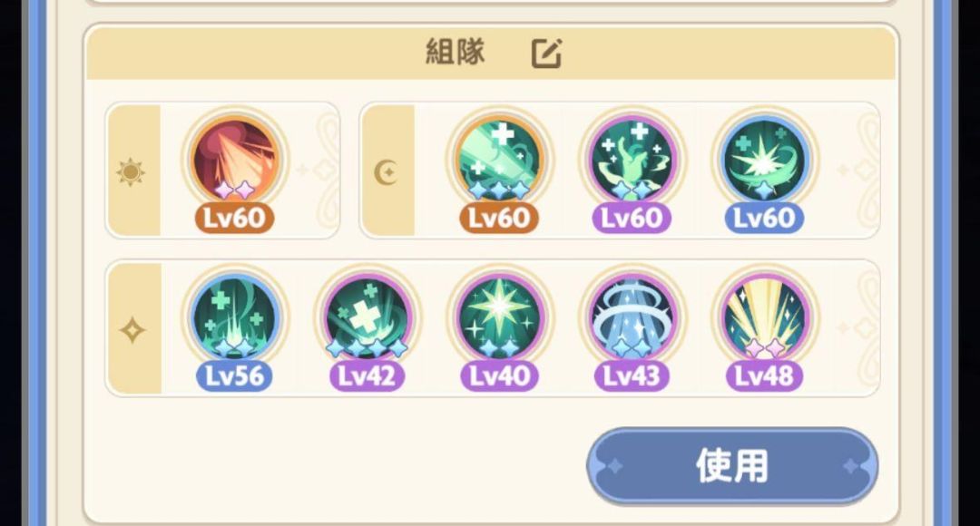Select the Lv43 blue rings skill
The height and width of the screenshot is (526, 980).
[632, 317]
